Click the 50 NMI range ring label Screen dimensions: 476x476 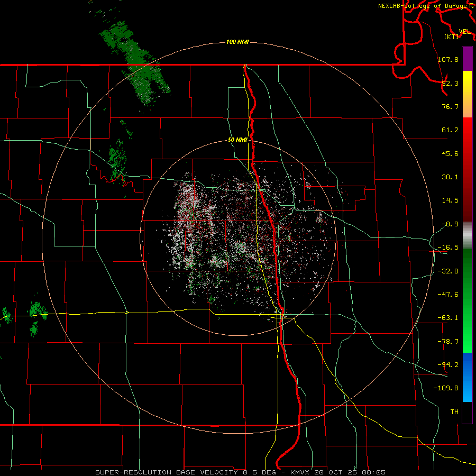pos(237,140)
